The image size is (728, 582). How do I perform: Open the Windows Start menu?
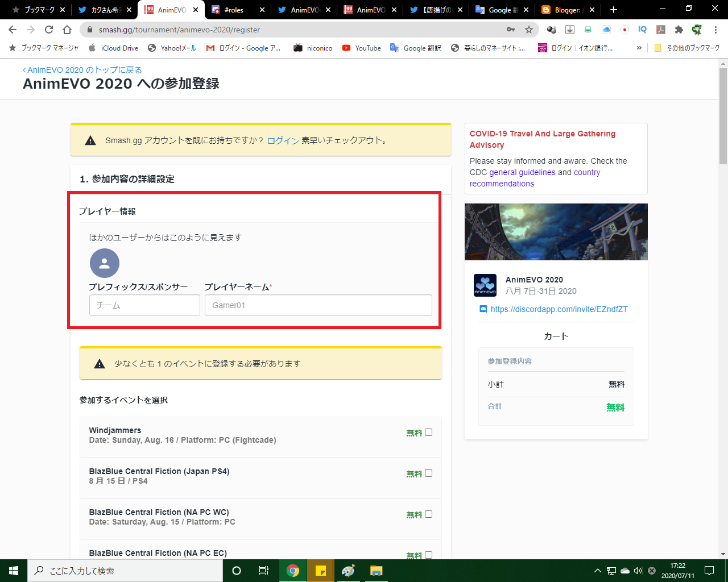[14, 571]
